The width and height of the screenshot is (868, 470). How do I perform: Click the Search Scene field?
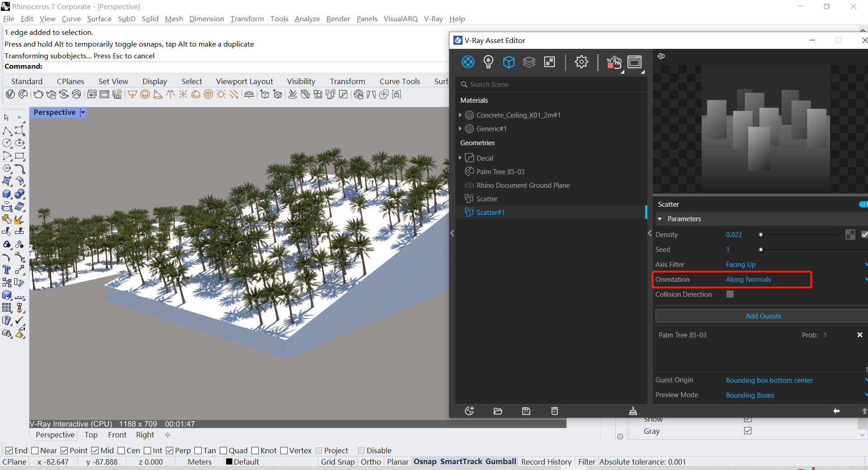[552, 85]
